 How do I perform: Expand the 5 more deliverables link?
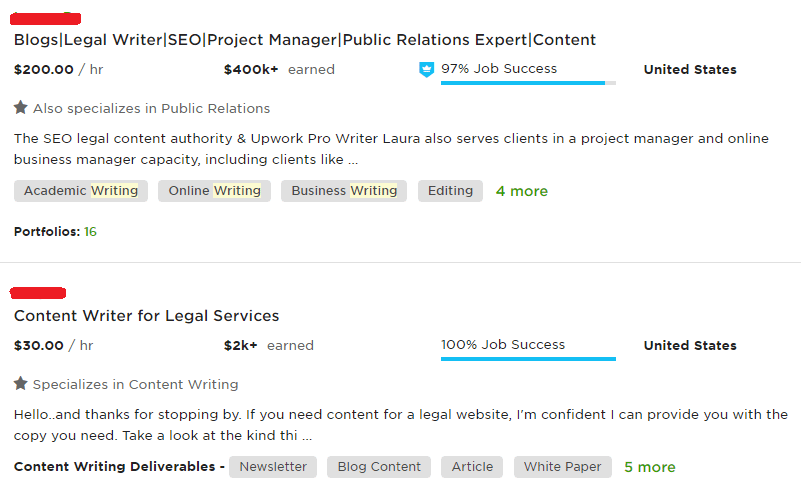tap(650, 467)
